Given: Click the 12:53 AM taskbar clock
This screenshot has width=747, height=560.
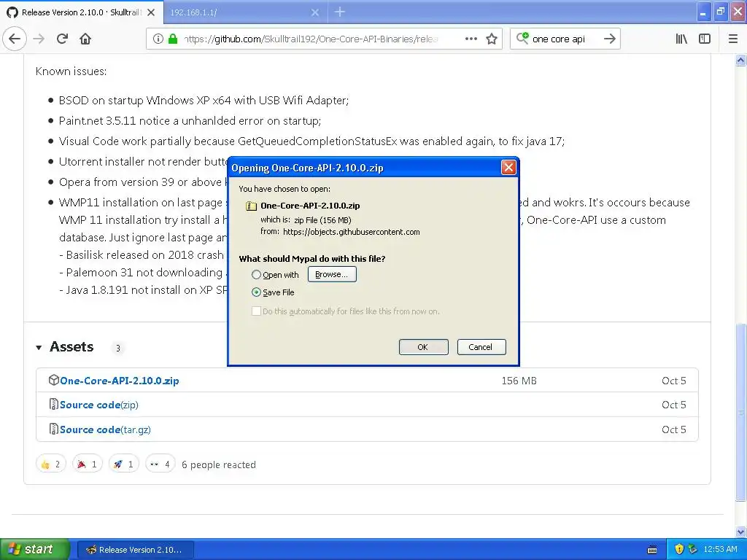Looking at the screenshot, I should coord(720,549).
